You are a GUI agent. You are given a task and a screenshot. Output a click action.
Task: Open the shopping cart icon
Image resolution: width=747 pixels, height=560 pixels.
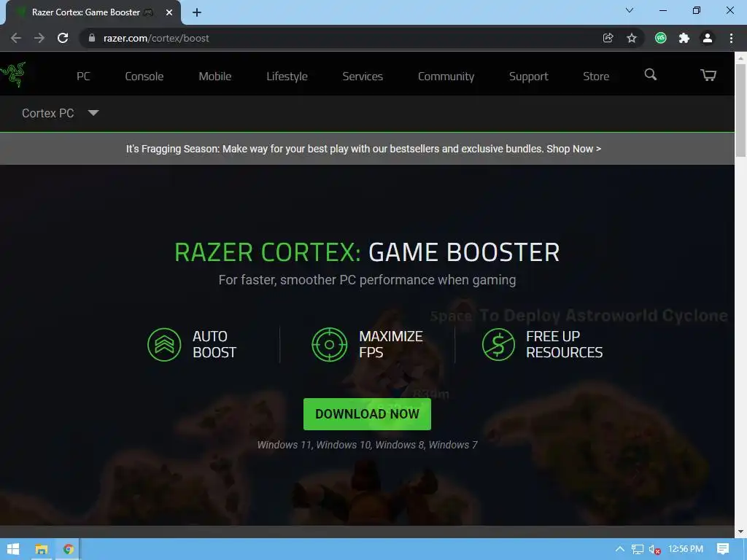tap(708, 75)
